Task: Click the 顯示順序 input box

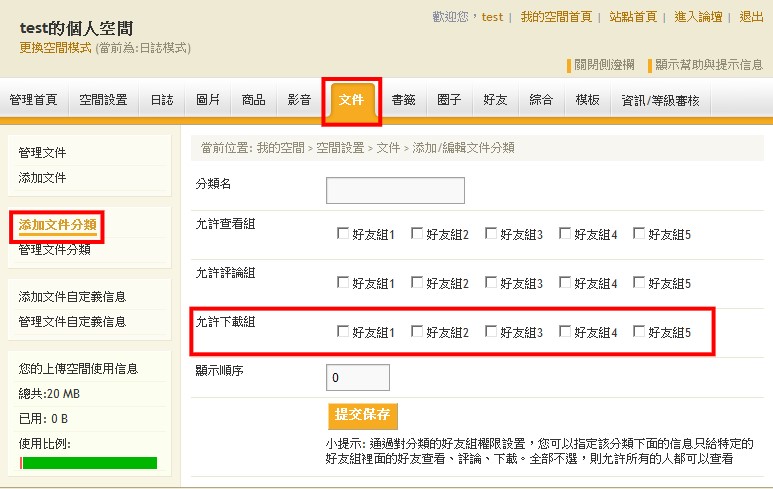Action: click(x=357, y=378)
